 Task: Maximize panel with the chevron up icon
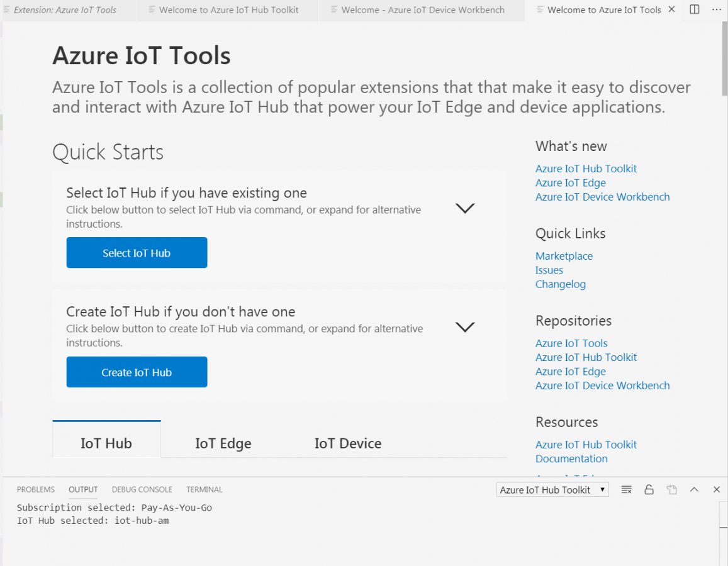tap(694, 489)
